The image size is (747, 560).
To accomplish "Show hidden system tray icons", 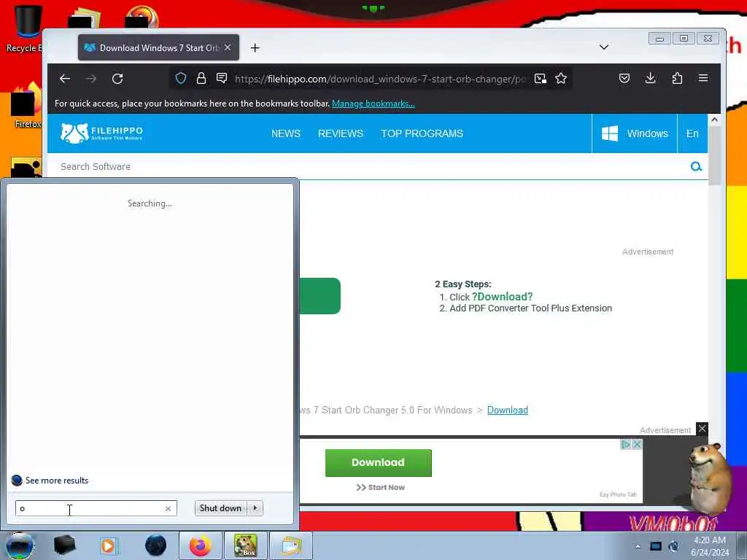I will (x=638, y=546).
